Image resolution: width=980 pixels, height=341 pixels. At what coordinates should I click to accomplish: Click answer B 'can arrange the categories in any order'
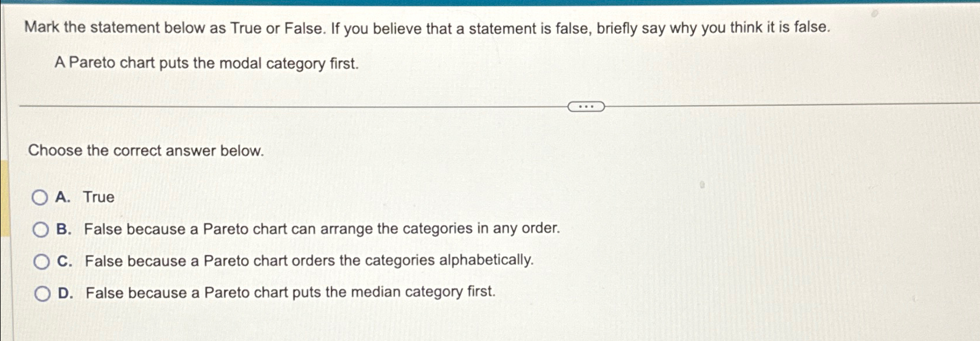322,229
